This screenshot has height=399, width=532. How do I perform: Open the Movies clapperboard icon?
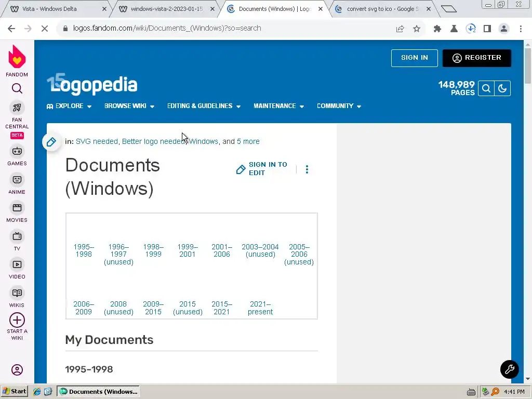[17, 208]
